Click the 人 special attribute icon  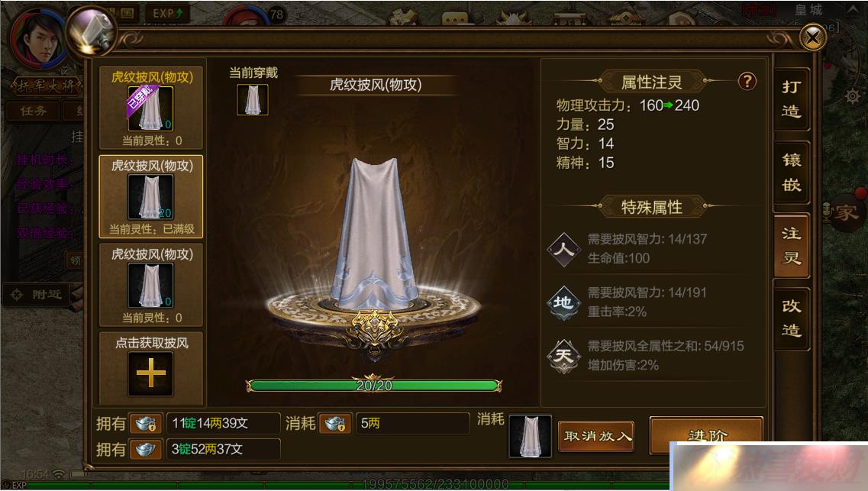pyautogui.click(x=563, y=249)
